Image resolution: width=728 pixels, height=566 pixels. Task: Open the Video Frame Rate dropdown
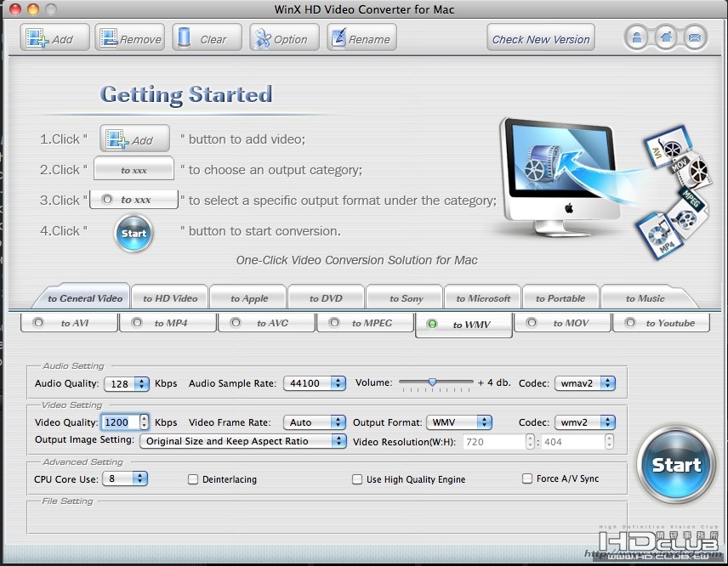(315, 422)
